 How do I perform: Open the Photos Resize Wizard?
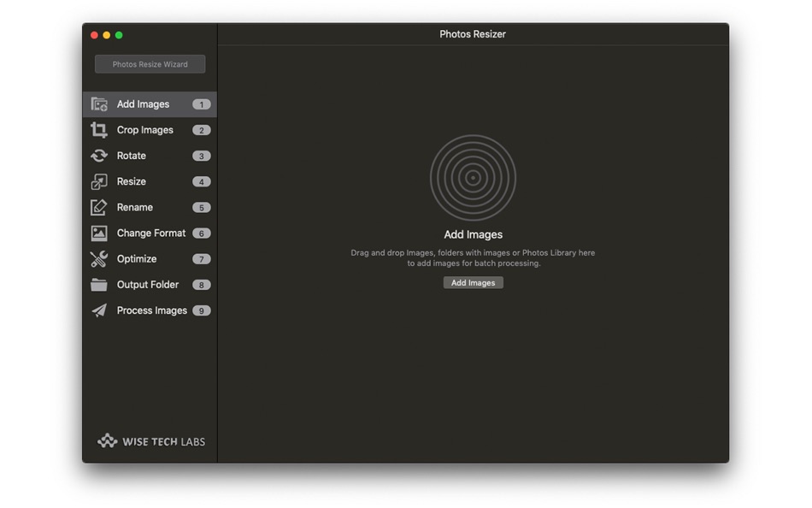149,63
